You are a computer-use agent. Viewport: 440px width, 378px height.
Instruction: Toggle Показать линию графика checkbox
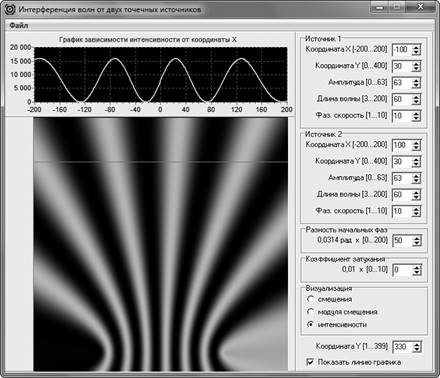click(310, 362)
